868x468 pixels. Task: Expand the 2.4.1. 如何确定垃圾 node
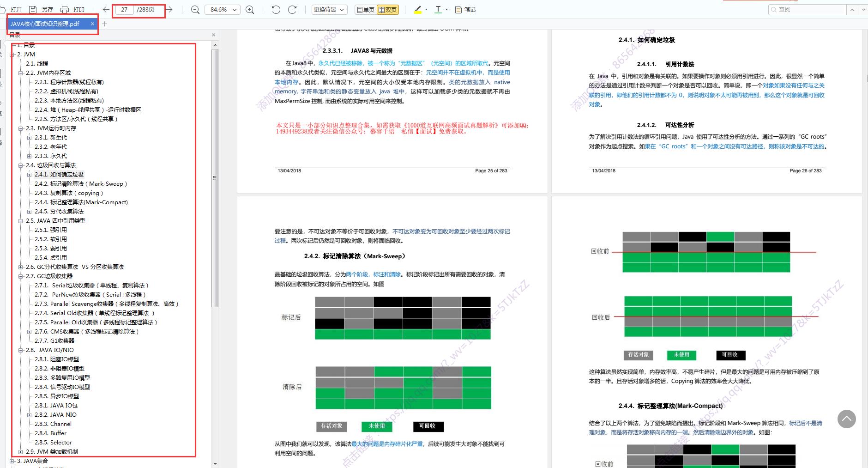(x=30, y=175)
